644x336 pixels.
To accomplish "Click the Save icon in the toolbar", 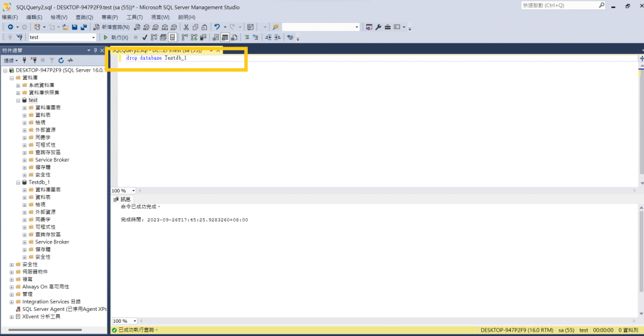I will click(75, 27).
